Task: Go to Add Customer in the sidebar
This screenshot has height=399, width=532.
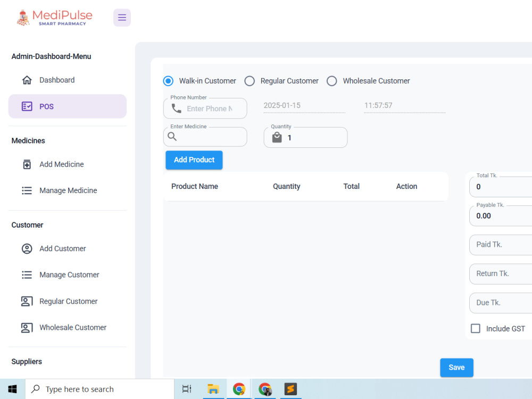Action: (68, 248)
